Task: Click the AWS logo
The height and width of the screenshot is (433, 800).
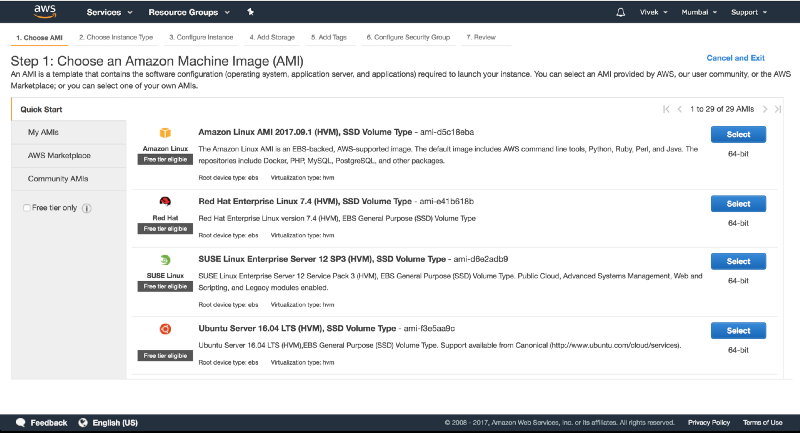Action: (x=45, y=12)
